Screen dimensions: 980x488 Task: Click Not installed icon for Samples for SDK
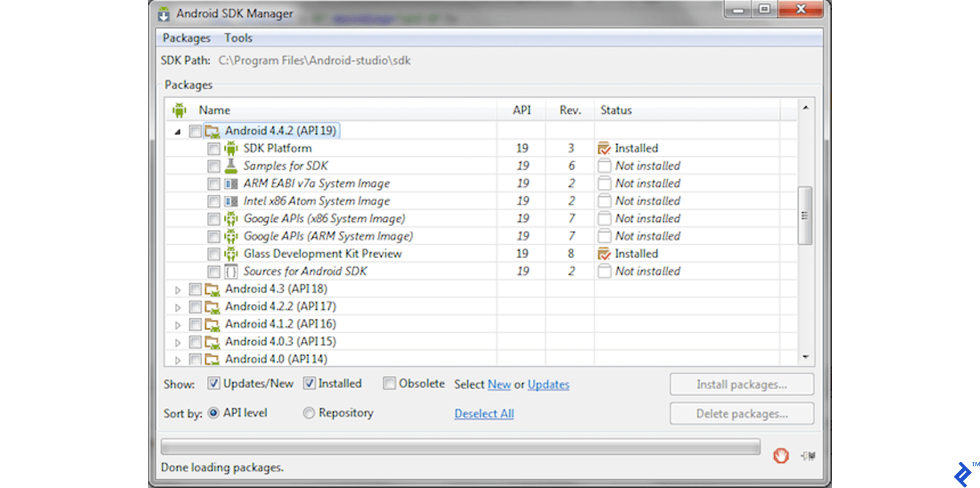pos(604,166)
